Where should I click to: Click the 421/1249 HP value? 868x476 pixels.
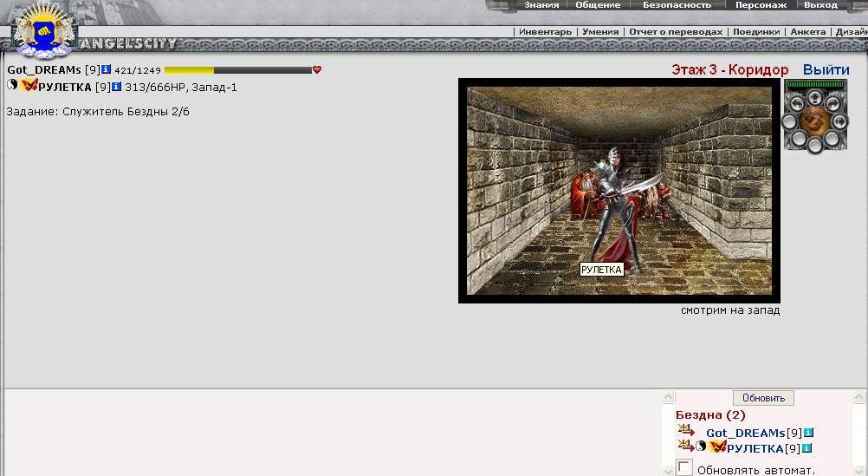[x=137, y=70]
